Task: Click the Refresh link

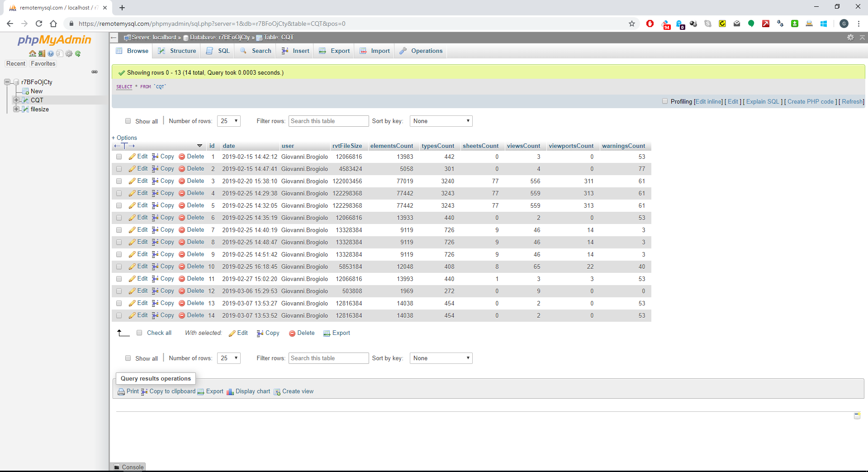Action: coord(852,101)
